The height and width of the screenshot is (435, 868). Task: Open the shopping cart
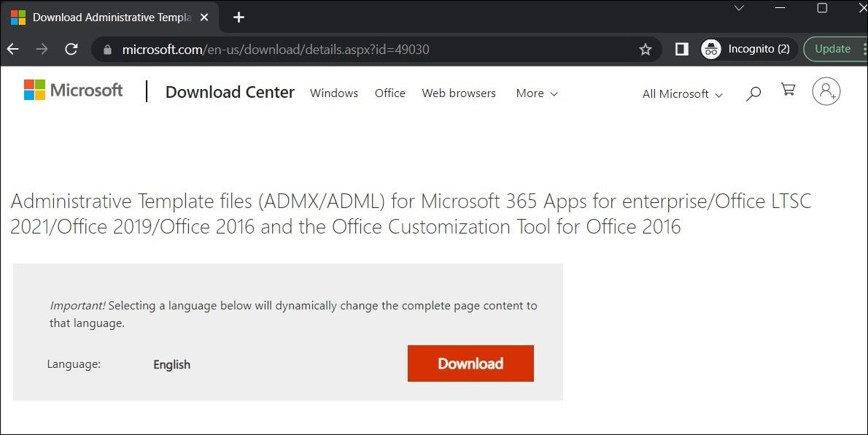click(x=788, y=89)
